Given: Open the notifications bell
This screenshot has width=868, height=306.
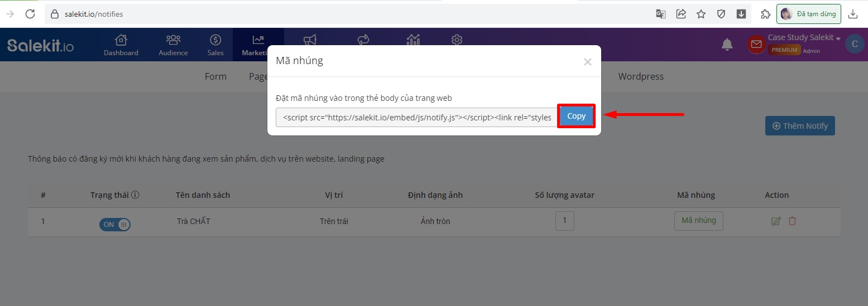Looking at the screenshot, I should (x=727, y=45).
